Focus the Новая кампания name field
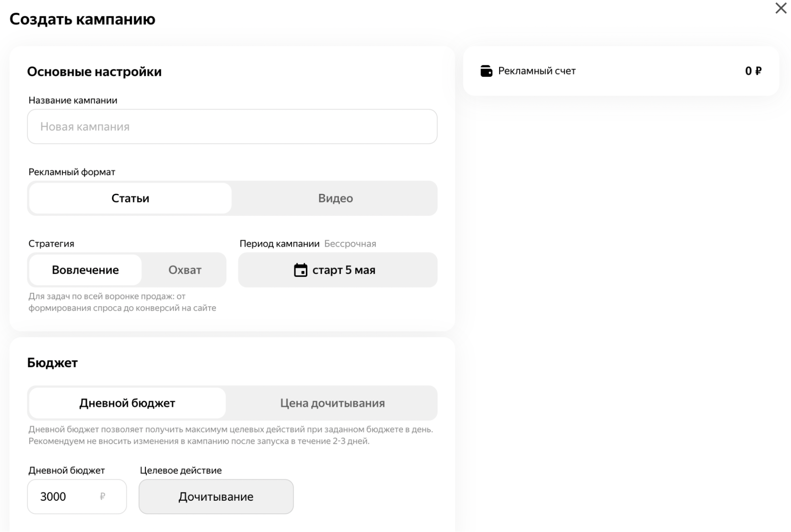 click(x=232, y=127)
